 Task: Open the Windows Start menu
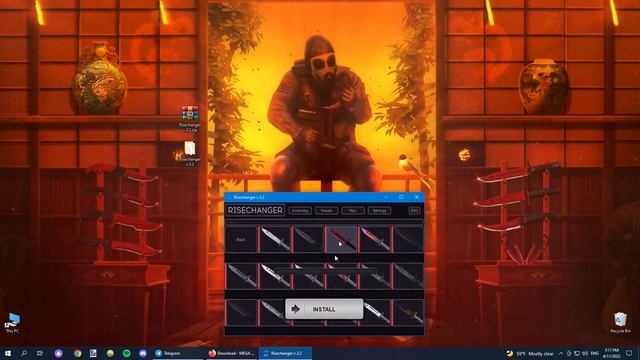(8, 353)
